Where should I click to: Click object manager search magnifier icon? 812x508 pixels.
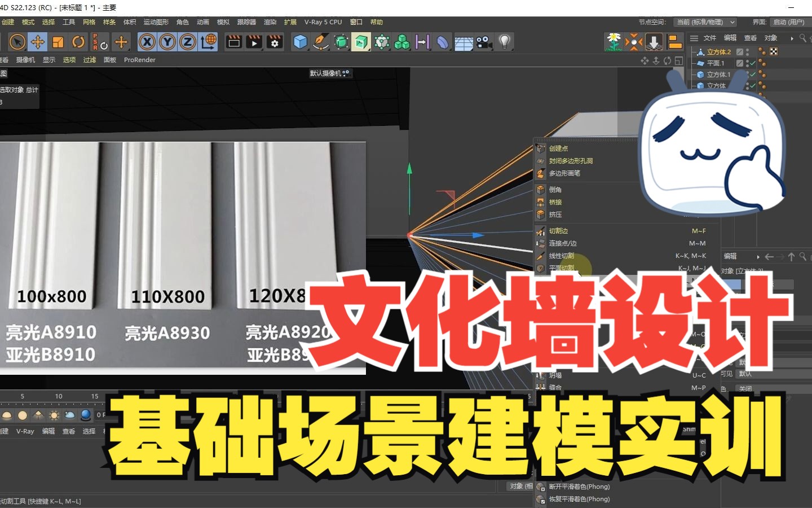803,38
